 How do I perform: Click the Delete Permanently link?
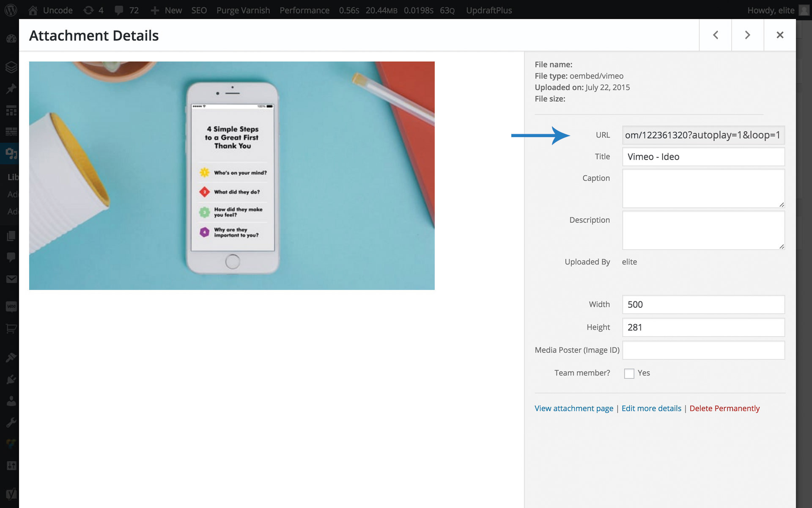(724, 408)
